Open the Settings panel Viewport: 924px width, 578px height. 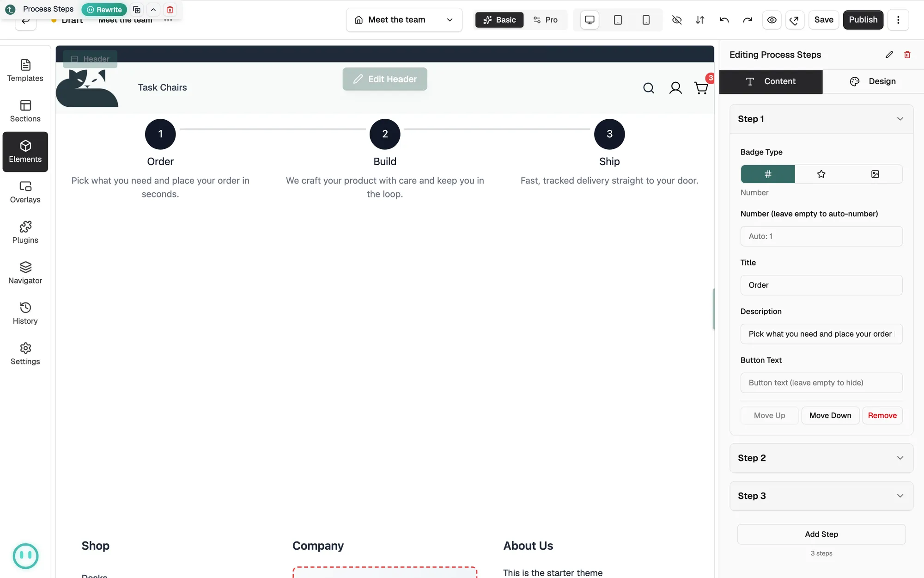coord(25,354)
